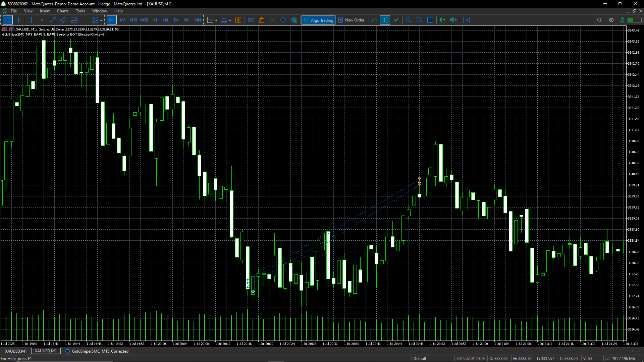The image size is (644, 362).
Task: Open the MetaEditor via IDE icon
Action: point(251,20)
